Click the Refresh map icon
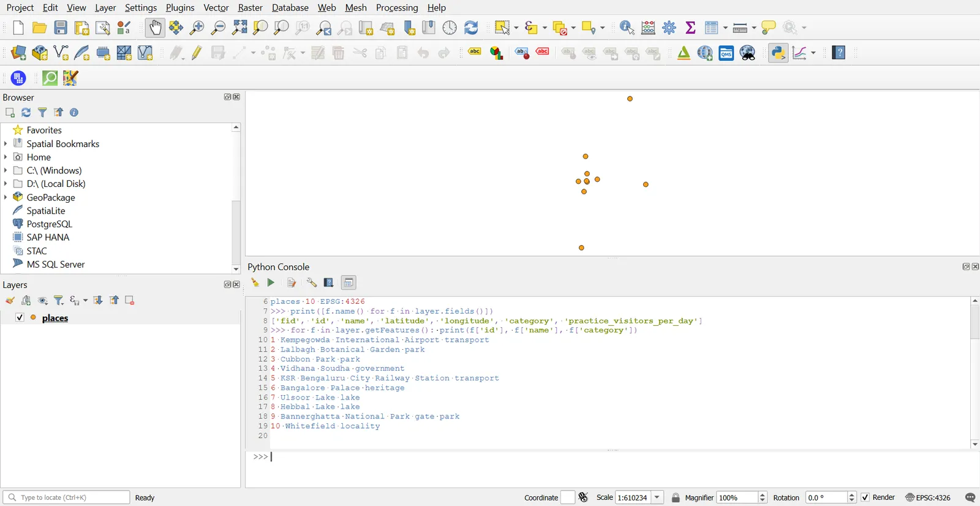 pos(471,28)
